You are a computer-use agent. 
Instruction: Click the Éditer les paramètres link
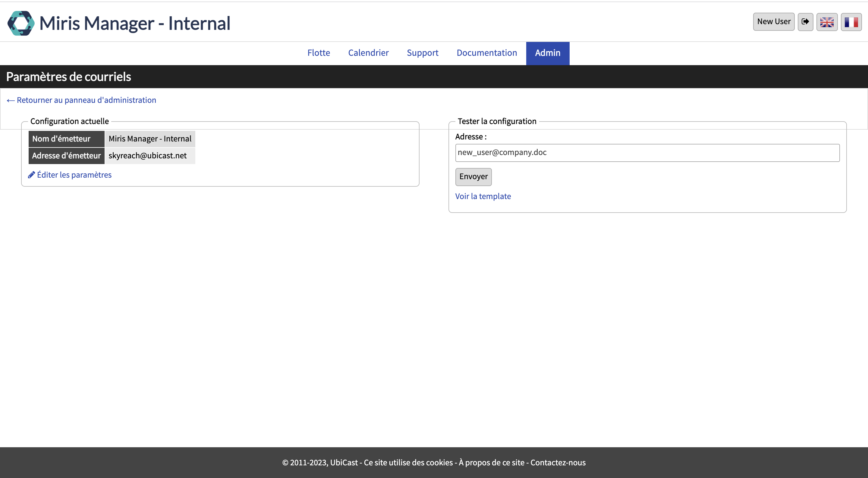coord(74,175)
